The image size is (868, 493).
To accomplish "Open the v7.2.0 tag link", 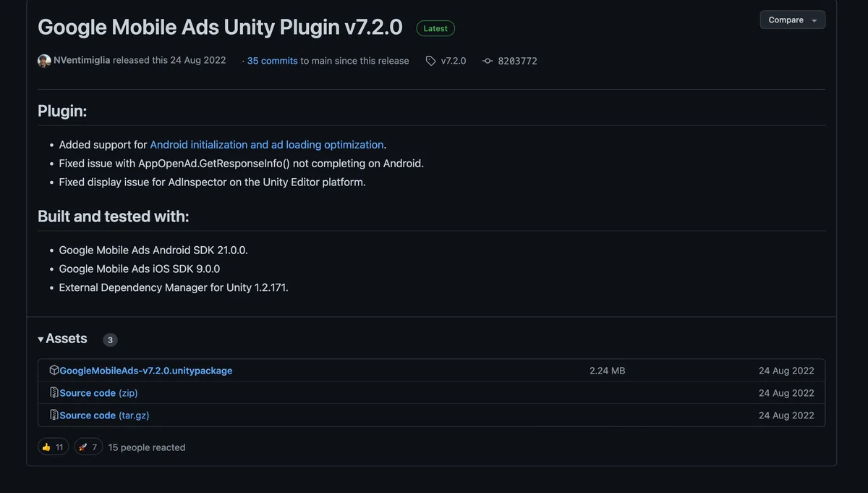I will tap(454, 61).
